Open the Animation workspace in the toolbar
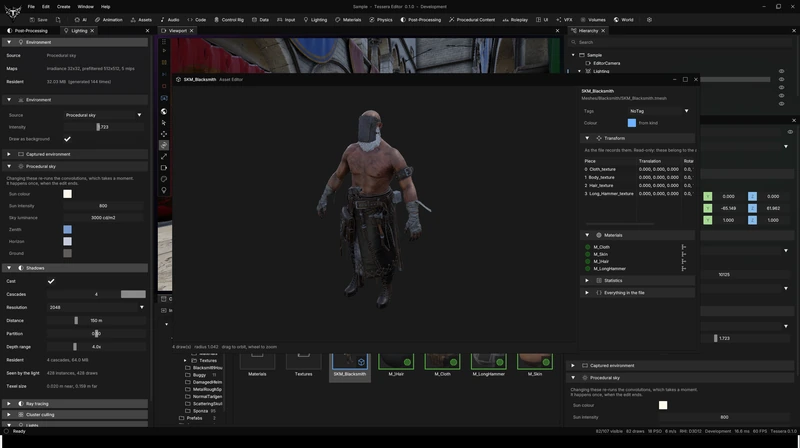This screenshot has width=800, height=448. (x=109, y=20)
